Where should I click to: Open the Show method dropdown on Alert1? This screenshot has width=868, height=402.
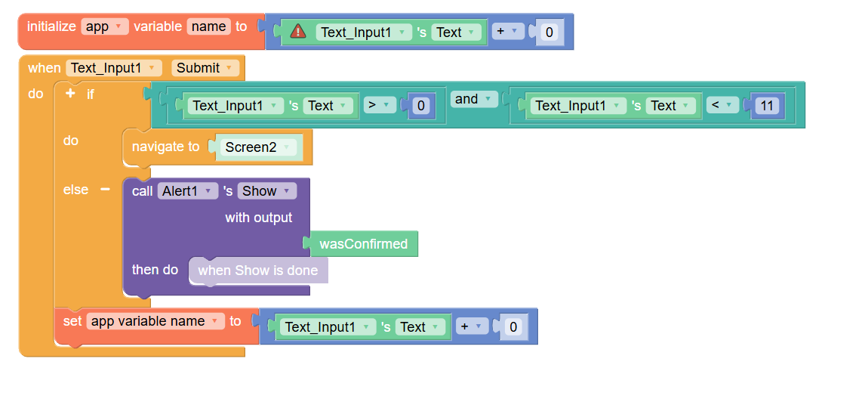pyautogui.click(x=266, y=191)
